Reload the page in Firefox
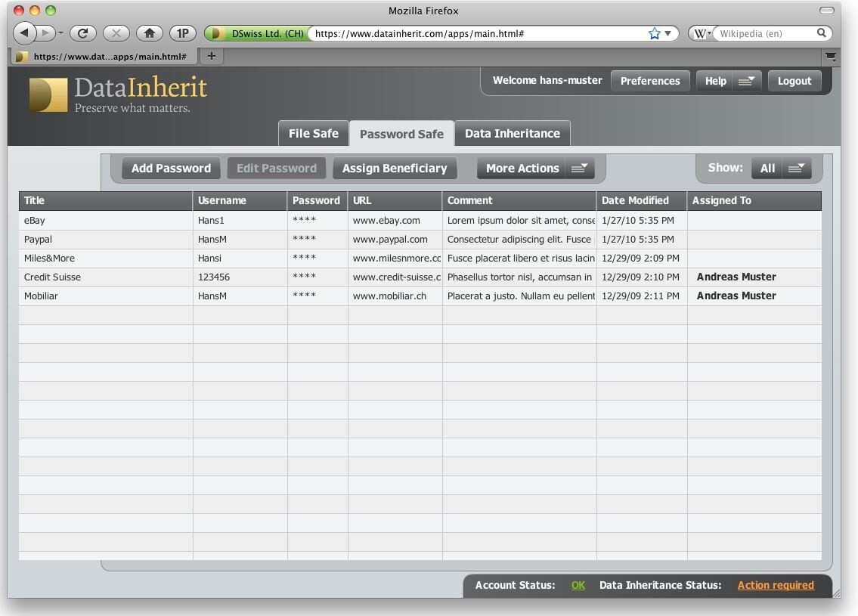The width and height of the screenshot is (858, 616). (82, 33)
